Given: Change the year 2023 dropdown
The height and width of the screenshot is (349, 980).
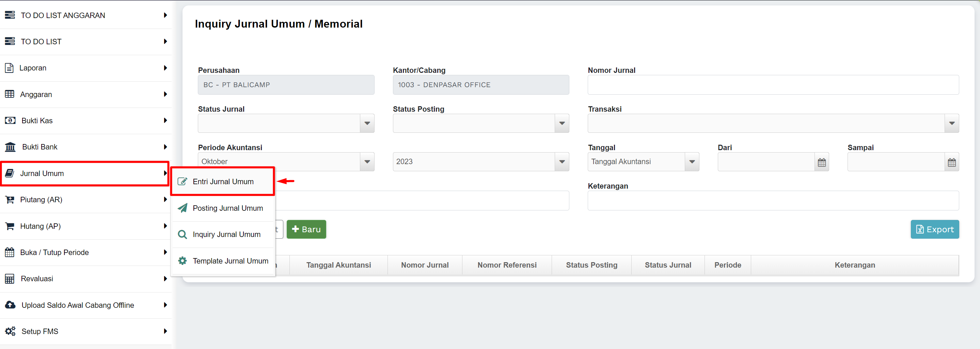Looking at the screenshot, I should pyautogui.click(x=562, y=162).
